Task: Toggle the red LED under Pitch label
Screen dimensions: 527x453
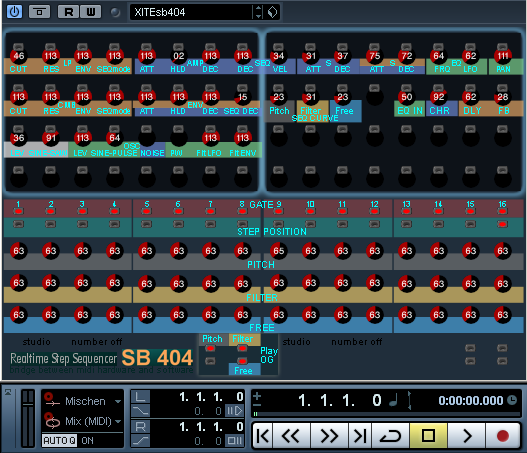Action: [x=210, y=348]
